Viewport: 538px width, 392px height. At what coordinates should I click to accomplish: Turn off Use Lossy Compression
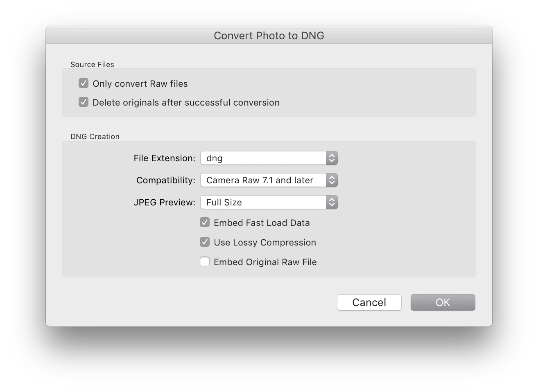(x=205, y=242)
